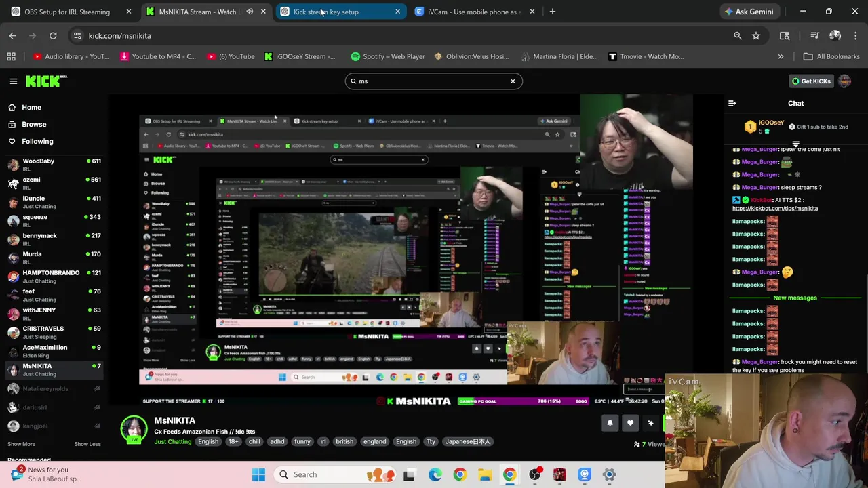868x488 pixels.
Task: Open All Bookmarks folder
Action: click(831, 56)
